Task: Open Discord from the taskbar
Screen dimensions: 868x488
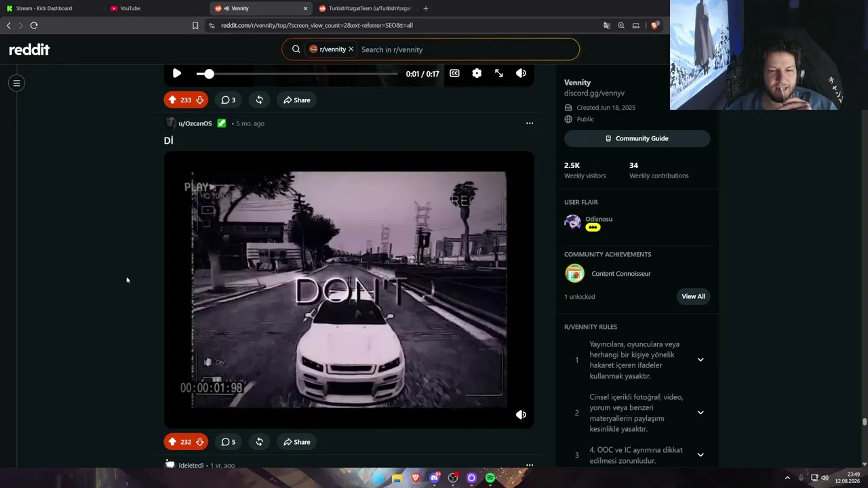Action: (x=435, y=478)
